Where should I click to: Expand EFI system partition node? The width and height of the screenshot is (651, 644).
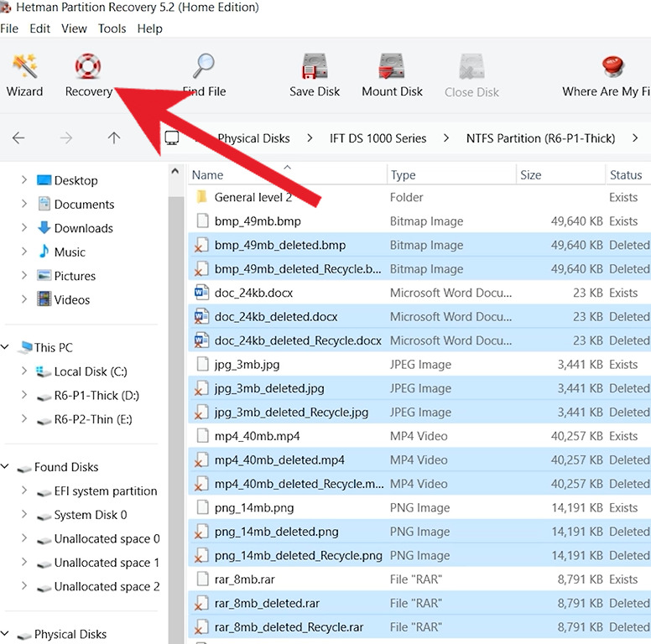24,491
